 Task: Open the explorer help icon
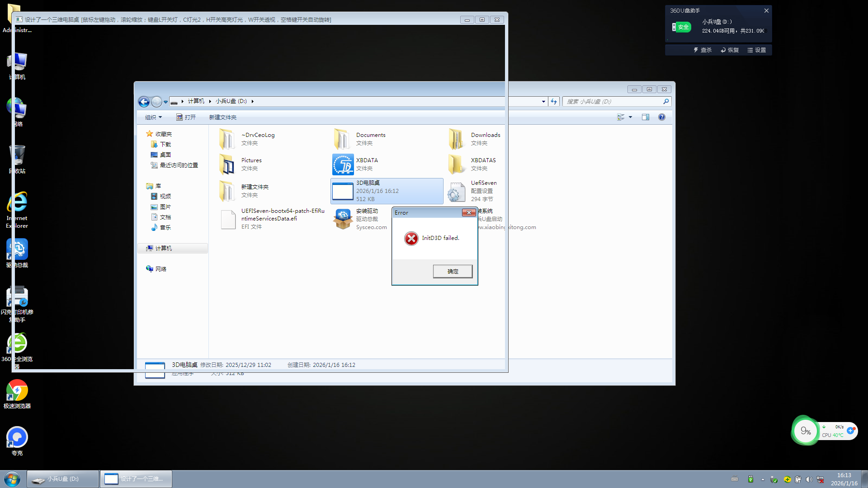[661, 117]
